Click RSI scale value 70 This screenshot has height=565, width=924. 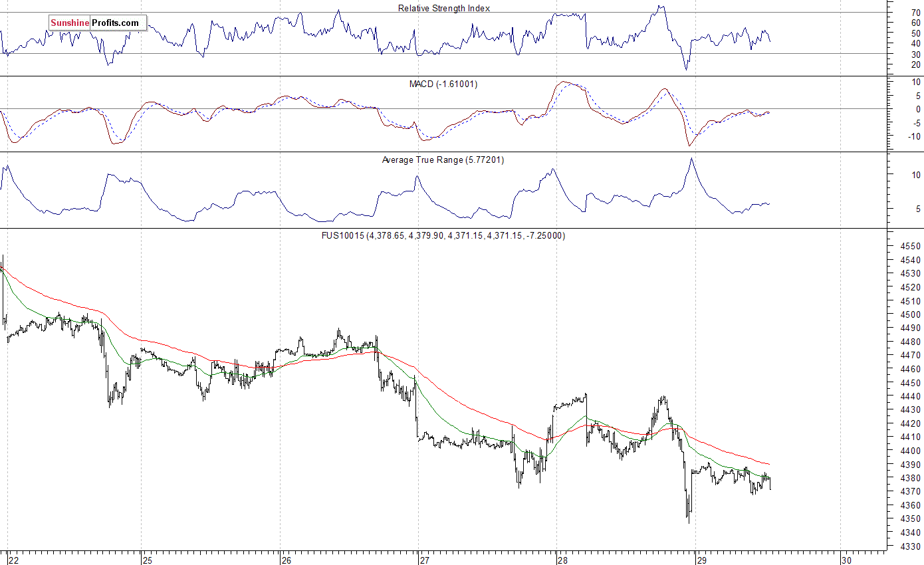[x=915, y=12]
